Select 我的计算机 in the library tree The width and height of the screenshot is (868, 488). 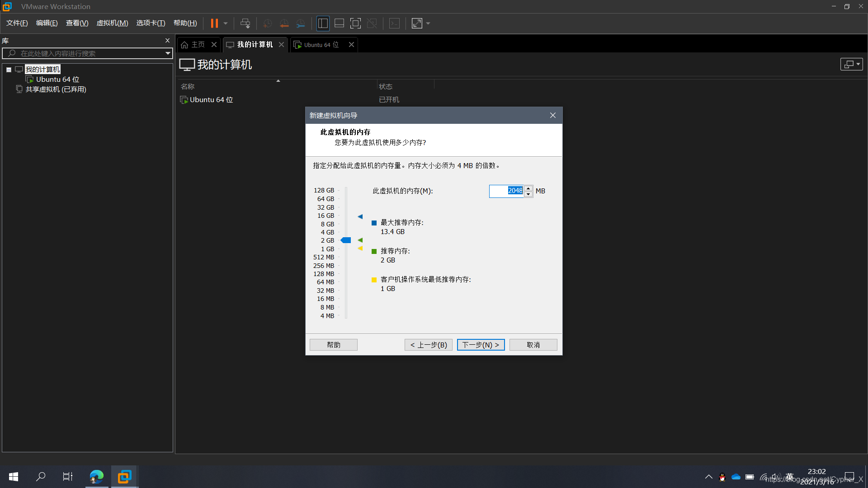click(42, 70)
